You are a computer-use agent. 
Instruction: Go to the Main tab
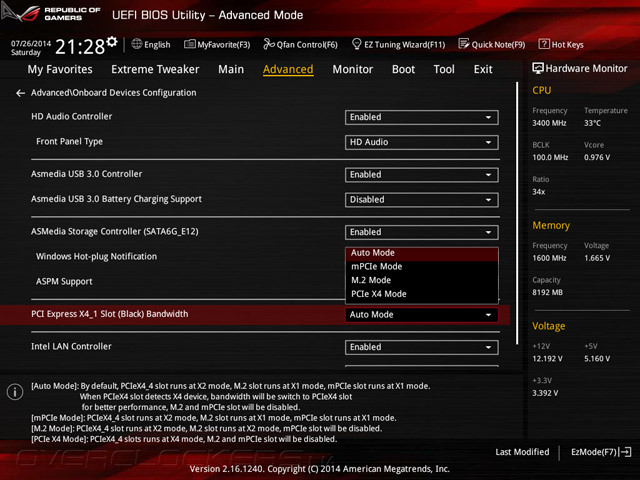tap(231, 69)
